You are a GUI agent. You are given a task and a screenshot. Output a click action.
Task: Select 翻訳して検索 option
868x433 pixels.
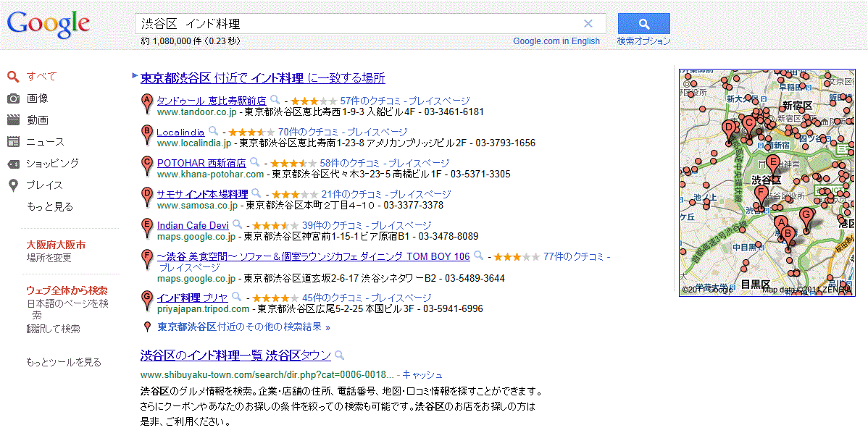[53, 329]
